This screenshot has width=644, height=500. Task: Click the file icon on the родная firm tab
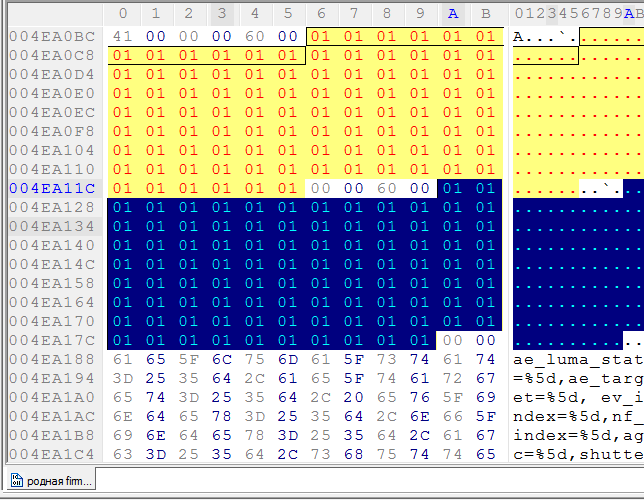click(x=17, y=481)
